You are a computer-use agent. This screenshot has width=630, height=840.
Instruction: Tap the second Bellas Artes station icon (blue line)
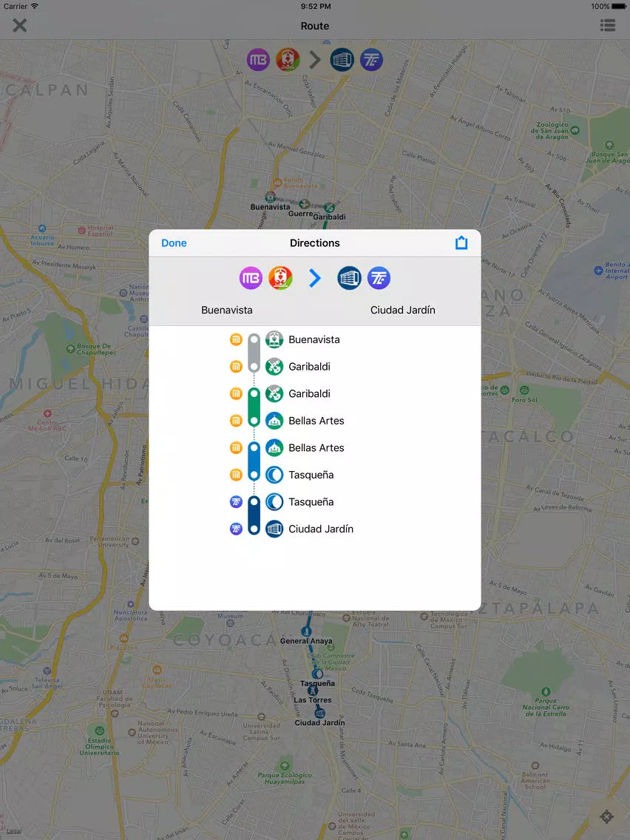[x=274, y=448]
